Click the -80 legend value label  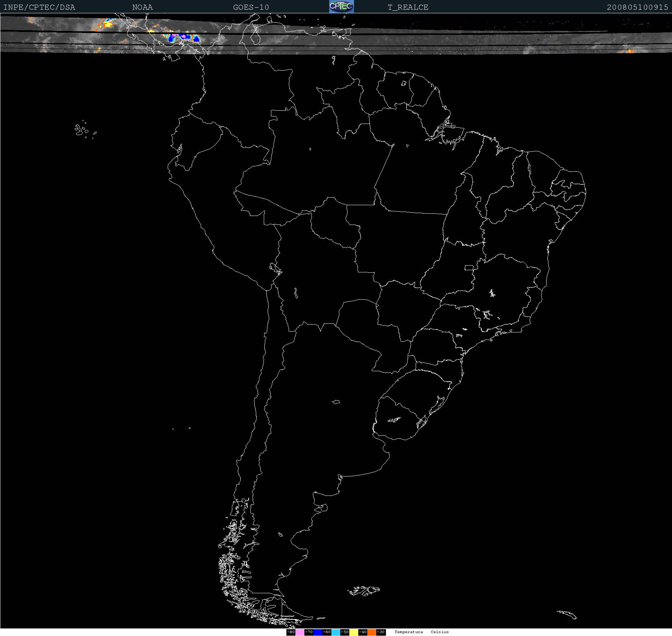(x=291, y=632)
